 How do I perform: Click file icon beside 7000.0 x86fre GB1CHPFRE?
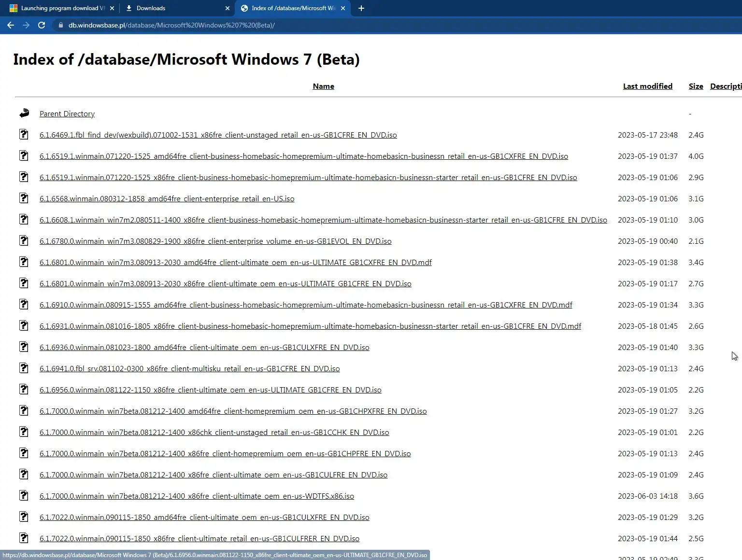(x=24, y=453)
